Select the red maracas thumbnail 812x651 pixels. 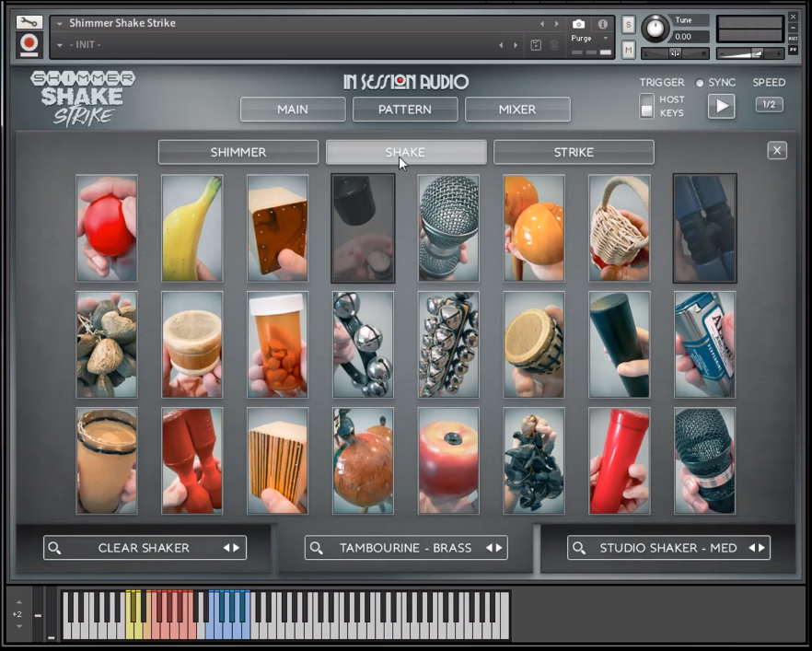pos(192,461)
